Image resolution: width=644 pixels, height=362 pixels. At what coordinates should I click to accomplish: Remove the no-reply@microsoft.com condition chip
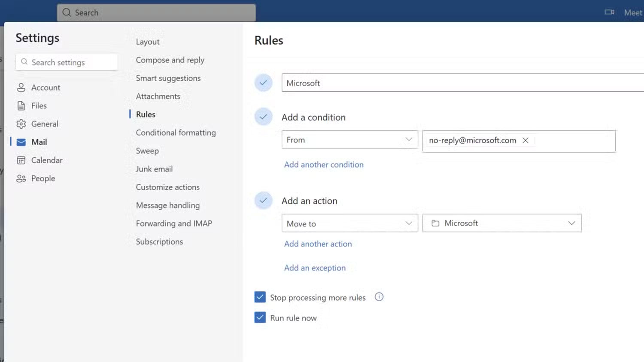coord(526,140)
